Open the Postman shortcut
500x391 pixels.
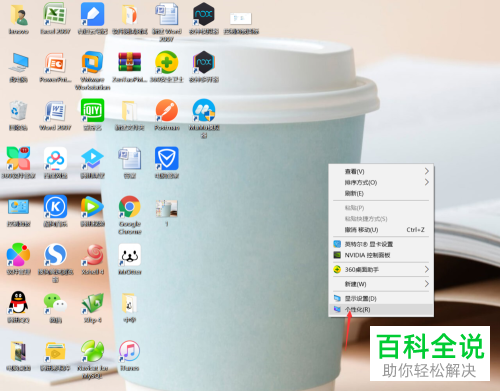pyautogui.click(x=167, y=110)
